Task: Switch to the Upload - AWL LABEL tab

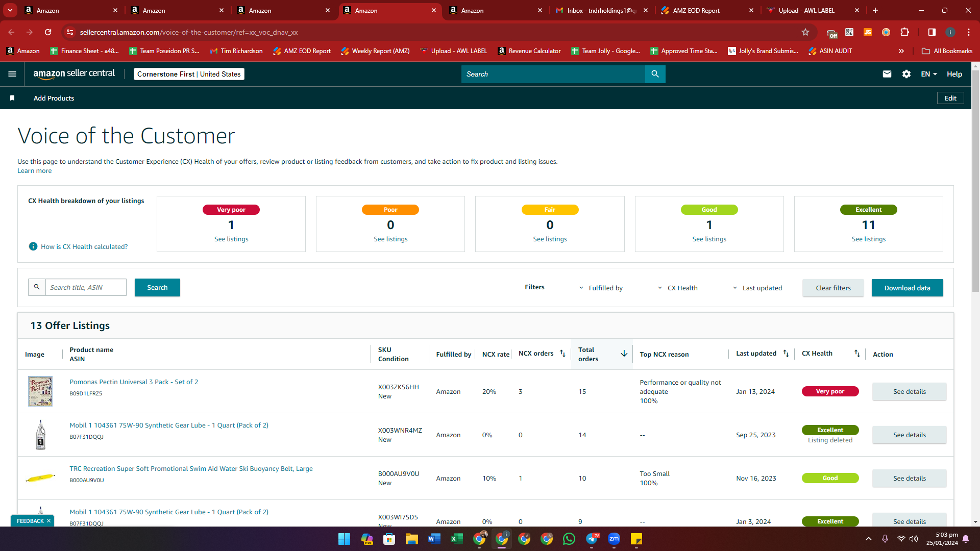Action: [814, 10]
